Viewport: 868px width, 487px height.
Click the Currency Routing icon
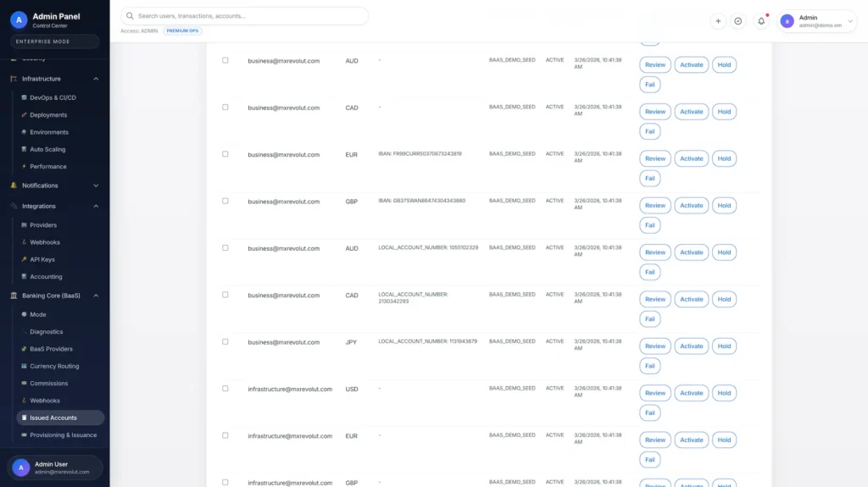coord(24,366)
